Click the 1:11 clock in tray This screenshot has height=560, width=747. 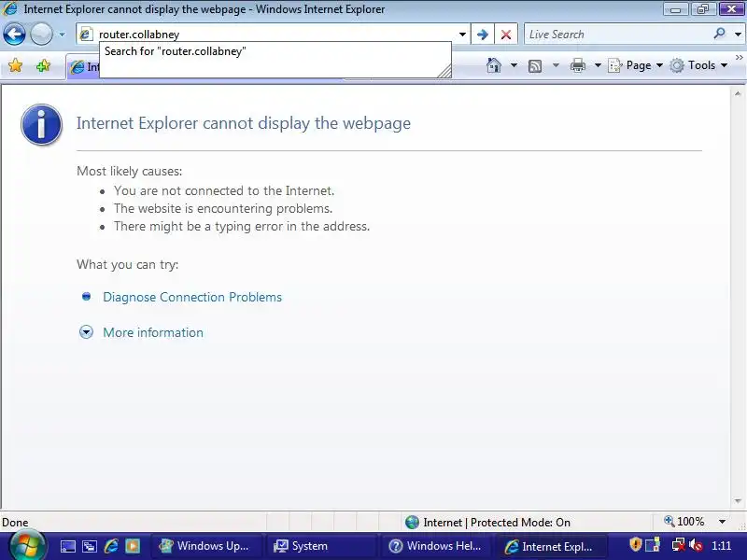721,545
